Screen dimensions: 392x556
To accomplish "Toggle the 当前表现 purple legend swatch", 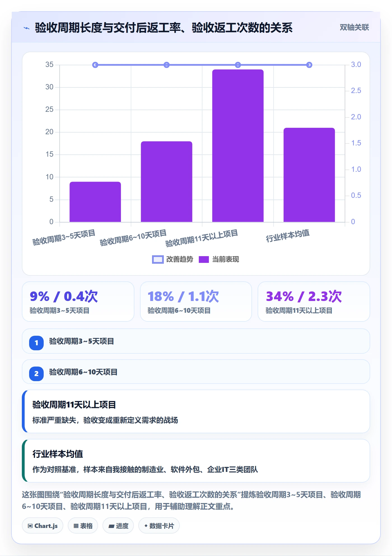I will tap(204, 260).
